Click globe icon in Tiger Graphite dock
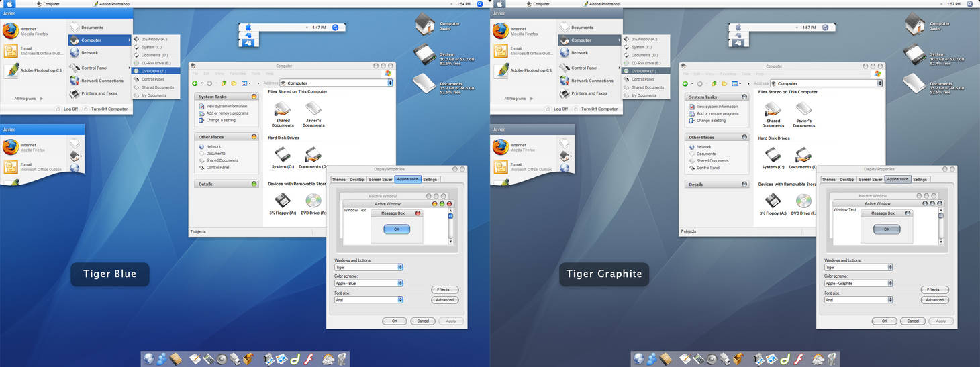The width and height of the screenshot is (980, 367). 639,358
